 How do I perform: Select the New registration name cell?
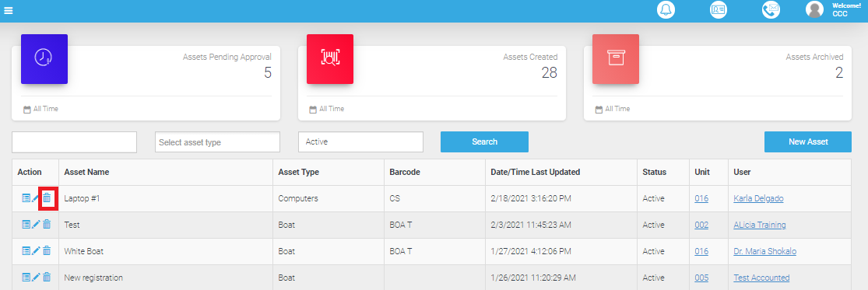(x=166, y=278)
